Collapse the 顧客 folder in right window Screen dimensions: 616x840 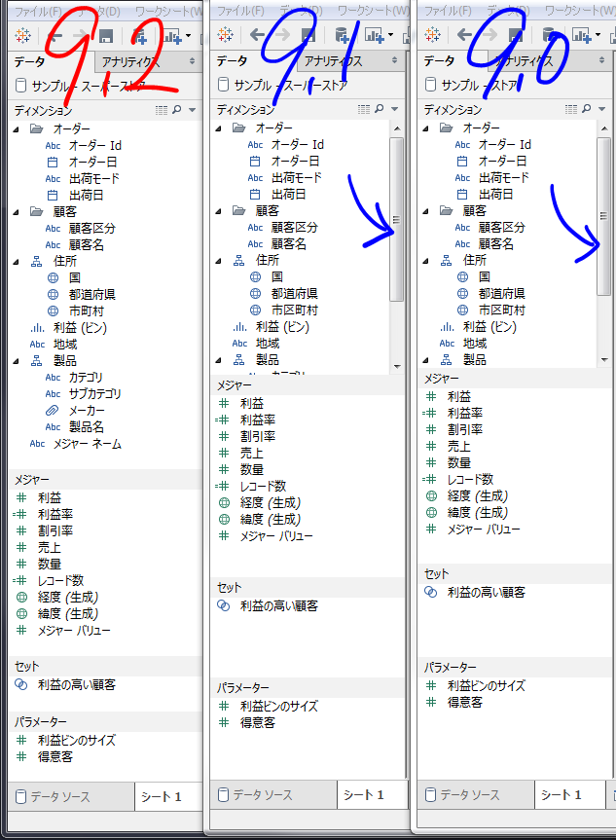pos(426,211)
